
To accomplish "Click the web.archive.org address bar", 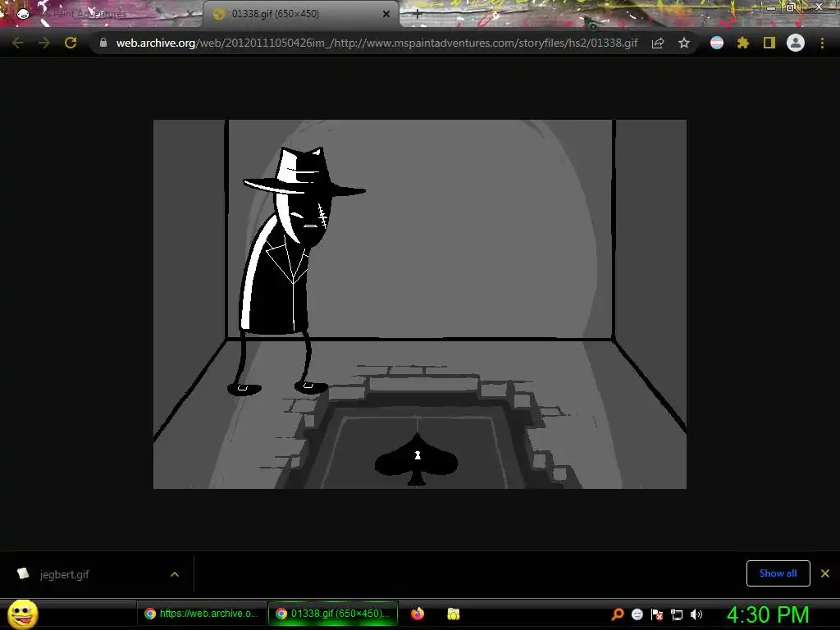I will point(377,43).
